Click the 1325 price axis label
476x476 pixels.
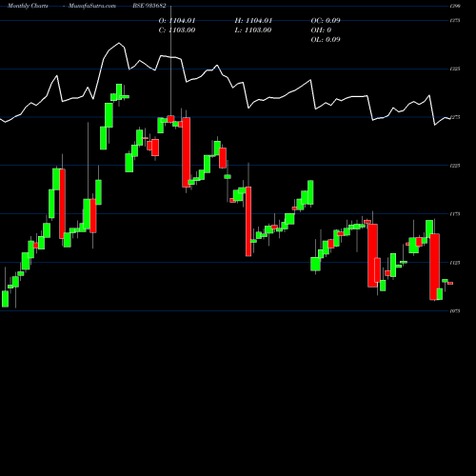point(455,69)
